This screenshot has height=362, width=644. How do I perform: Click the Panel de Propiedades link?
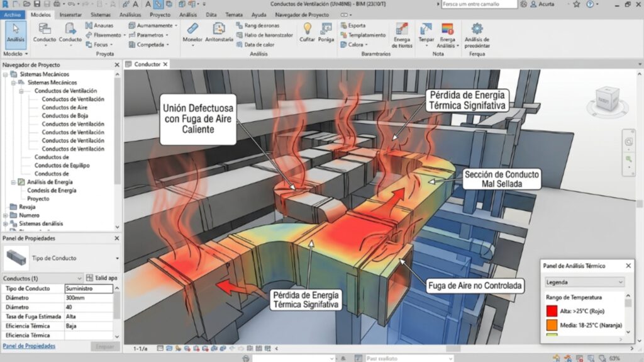pyautogui.click(x=29, y=346)
